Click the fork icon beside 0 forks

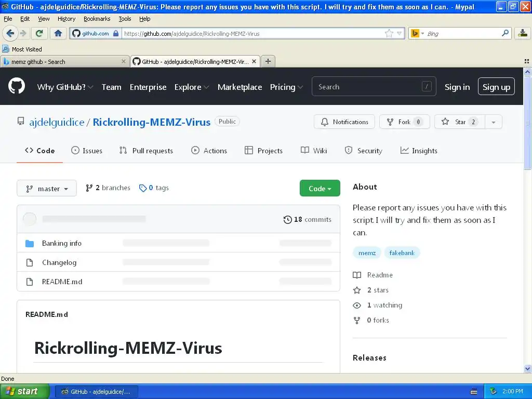357,320
